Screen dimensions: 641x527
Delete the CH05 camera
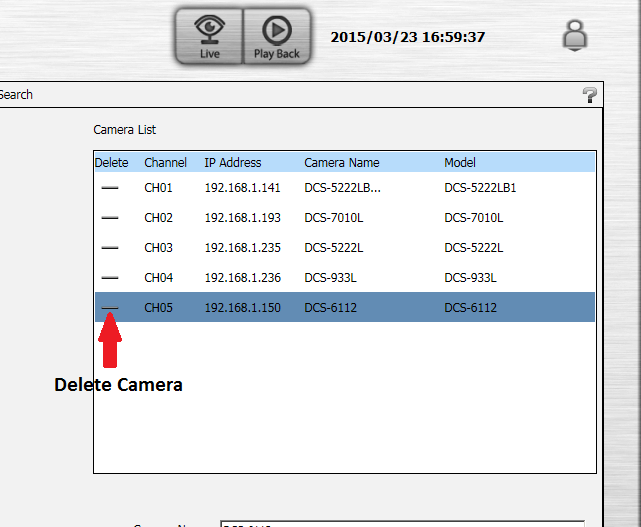coord(110,307)
